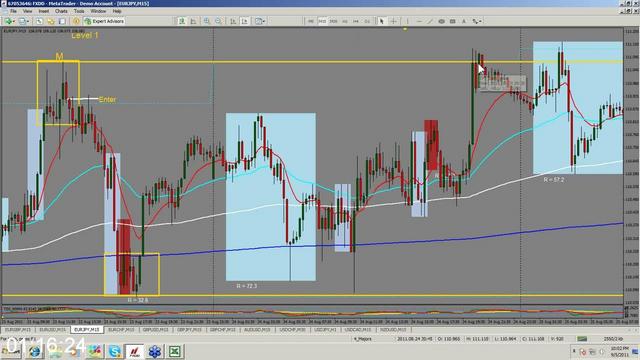640x360 pixels.
Task: Expand the Profiles dropdown arrow
Action: point(27,21)
